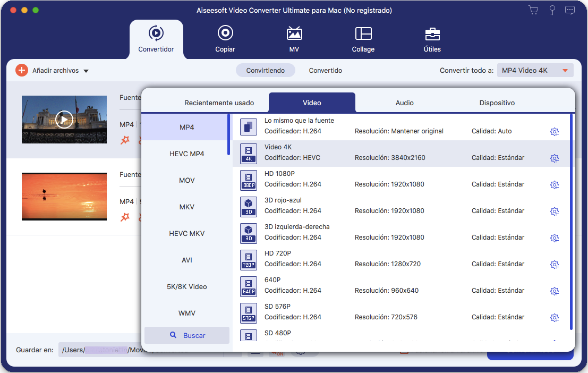Screen dimensions: 588x373
Task: Open settings gear for HD 720P
Action: [x=554, y=265]
